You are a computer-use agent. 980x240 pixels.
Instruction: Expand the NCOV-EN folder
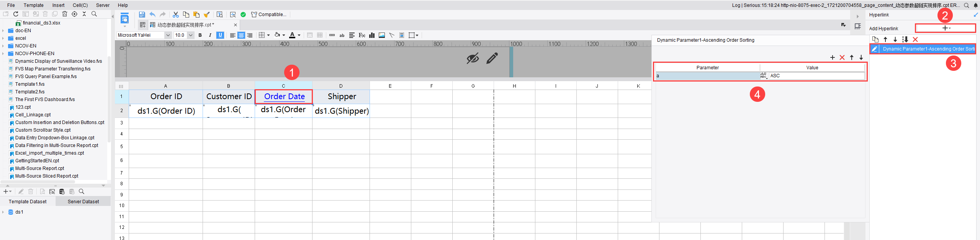click(3, 46)
